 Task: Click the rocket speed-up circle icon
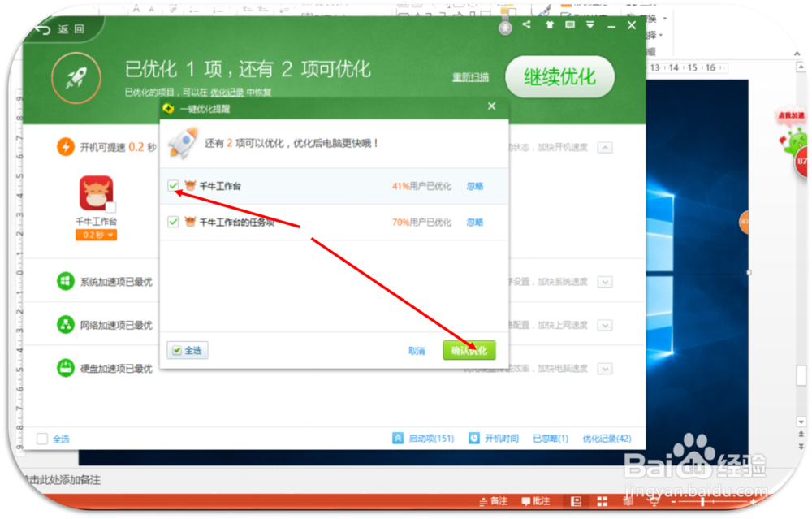click(76, 78)
